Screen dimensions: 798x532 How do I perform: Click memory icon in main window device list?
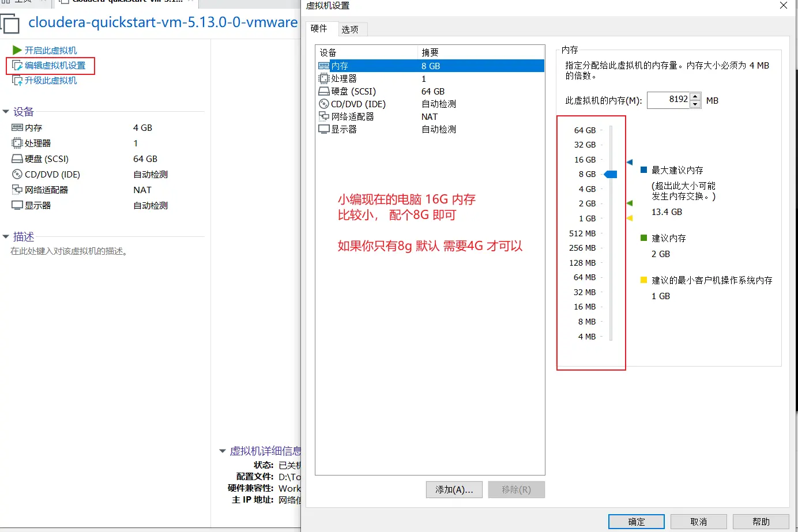tap(17, 127)
